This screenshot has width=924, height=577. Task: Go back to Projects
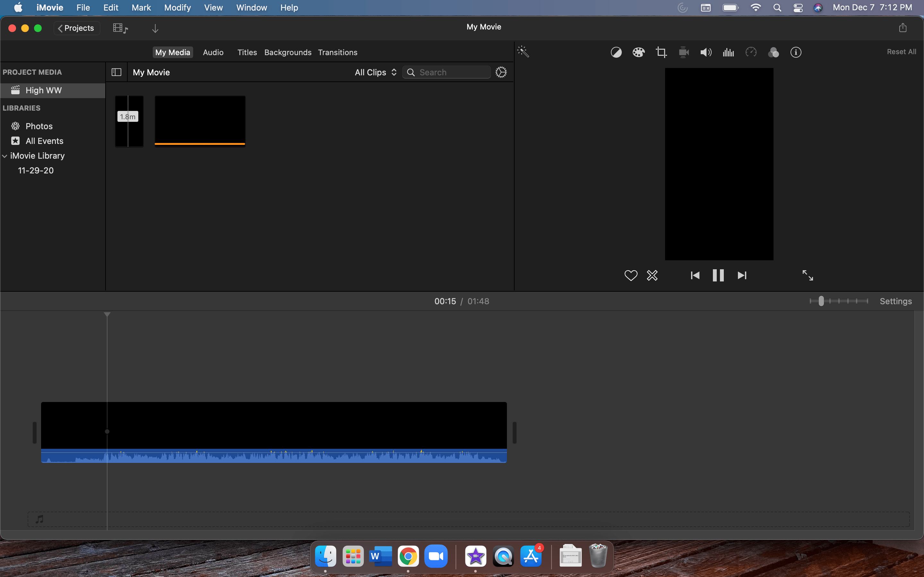[76, 28]
